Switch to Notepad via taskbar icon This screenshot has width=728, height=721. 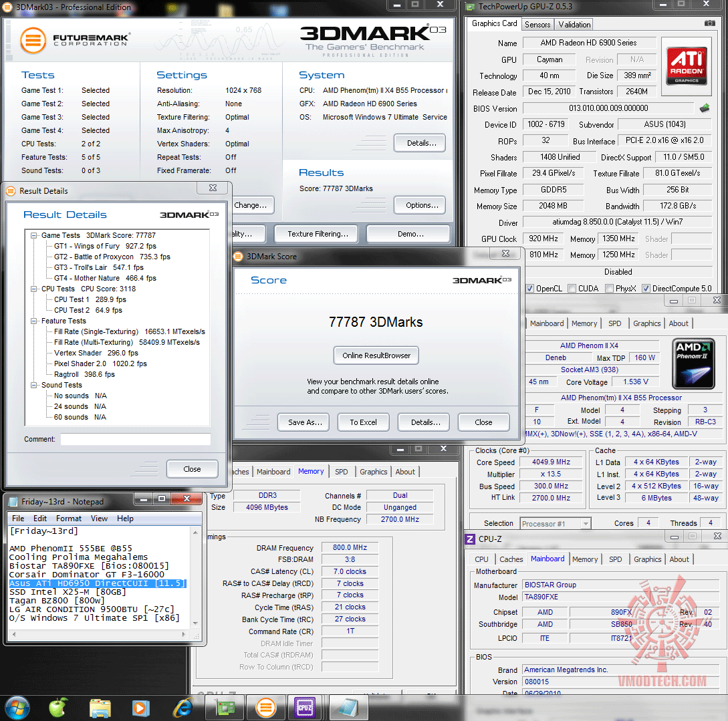point(348,708)
